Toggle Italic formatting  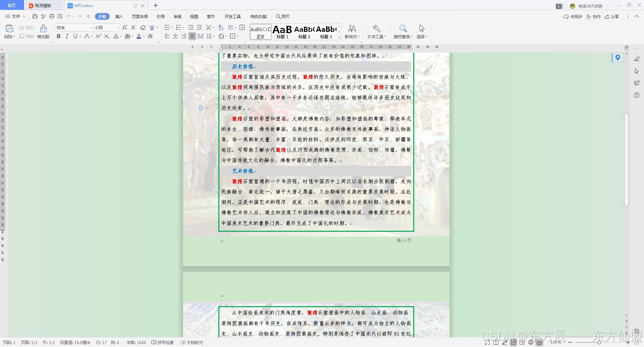coord(67,36)
